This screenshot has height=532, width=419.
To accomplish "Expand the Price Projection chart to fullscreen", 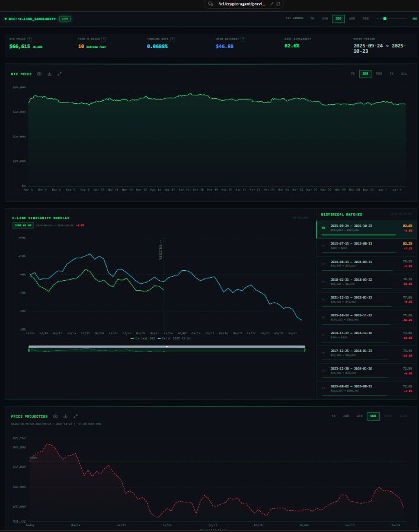I will coord(75,416).
